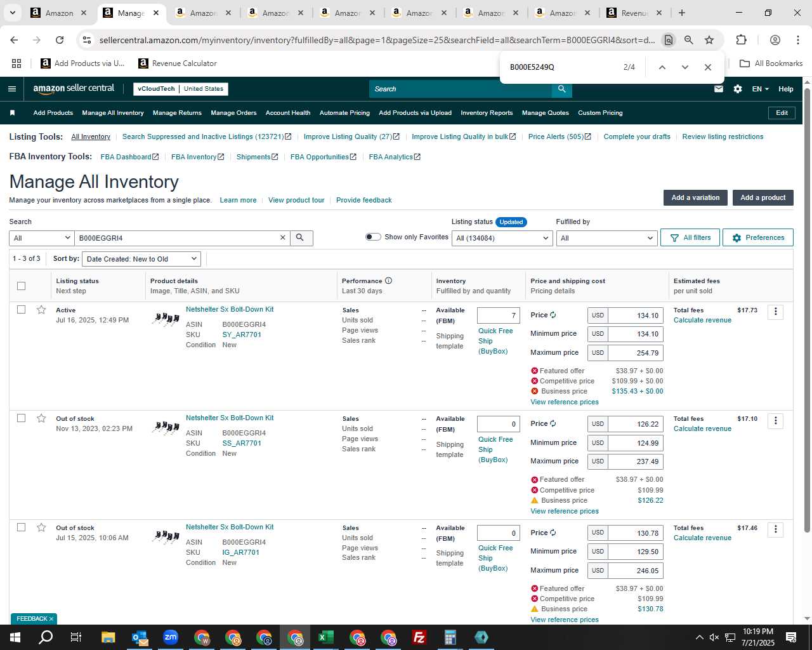Viewport: 812px width, 650px height.
Task: Favorite the IG_AR7701 listing star
Action: click(x=41, y=527)
